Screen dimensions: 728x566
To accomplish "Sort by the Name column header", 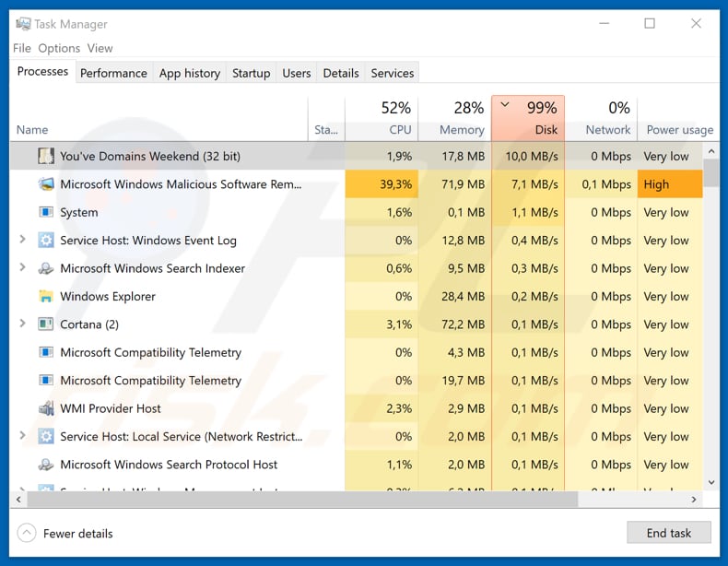I will coord(159,119).
